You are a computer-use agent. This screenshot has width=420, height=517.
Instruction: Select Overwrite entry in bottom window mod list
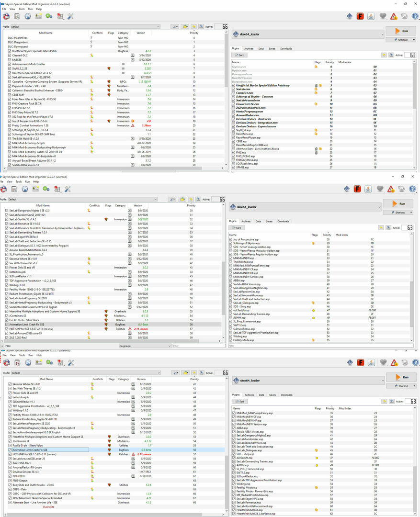(48, 507)
